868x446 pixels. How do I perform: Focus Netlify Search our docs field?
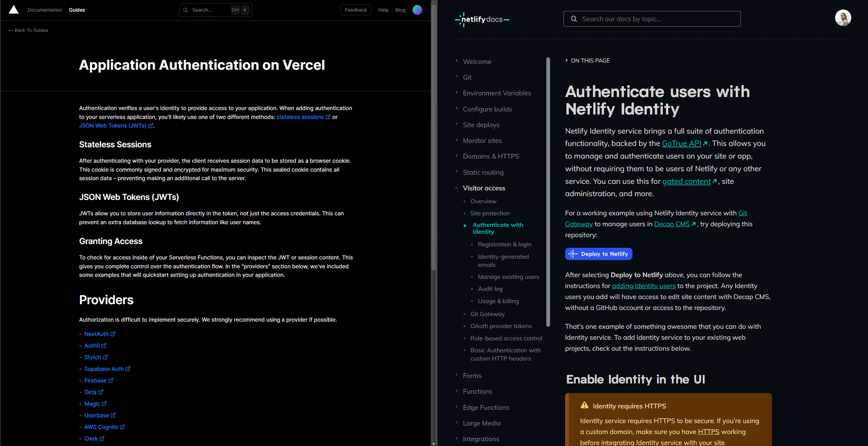(x=652, y=19)
